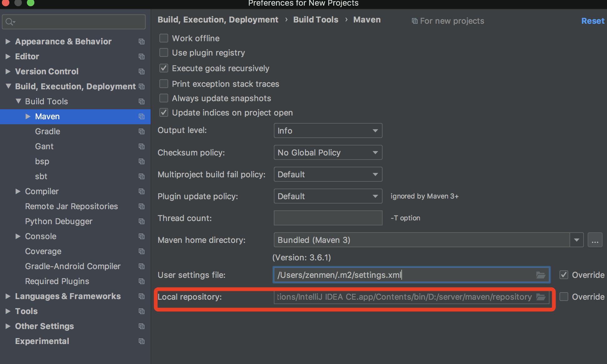Open Python Debugger settings

tap(58, 221)
